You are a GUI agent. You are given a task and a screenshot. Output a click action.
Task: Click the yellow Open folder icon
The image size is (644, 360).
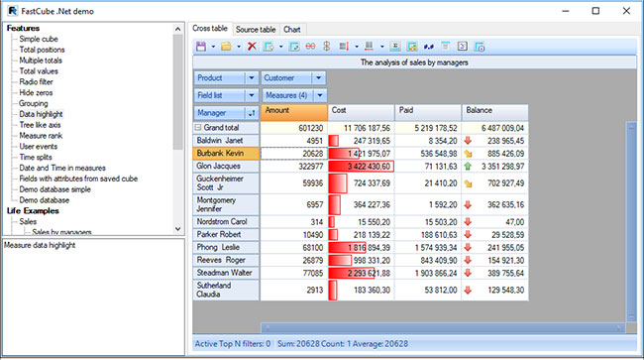(x=226, y=47)
